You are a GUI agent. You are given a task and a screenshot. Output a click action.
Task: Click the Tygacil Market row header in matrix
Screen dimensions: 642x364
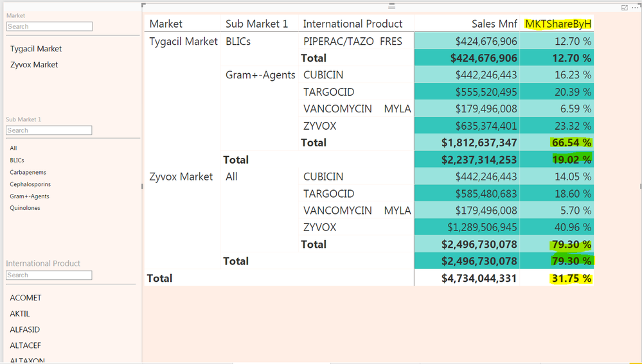tap(183, 41)
